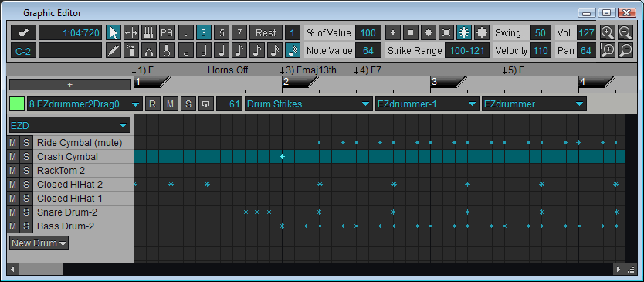Click the green track color swatch
Screen dimensions: 644x282
tap(17, 104)
